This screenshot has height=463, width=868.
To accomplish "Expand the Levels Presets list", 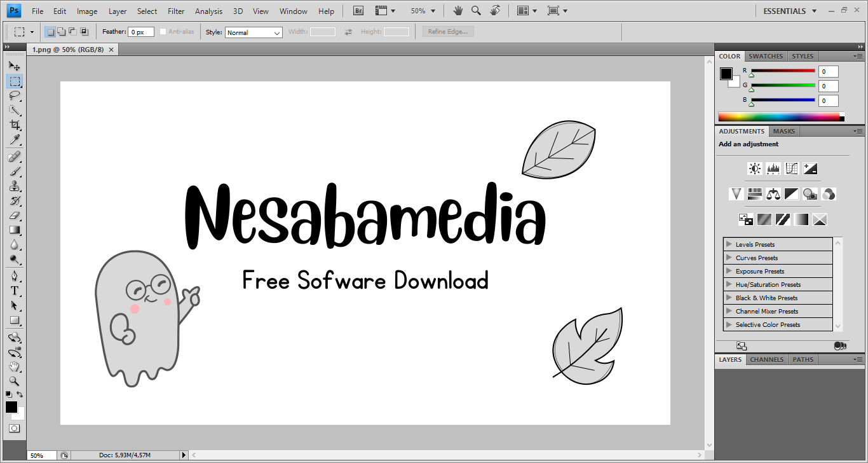I will tap(729, 244).
